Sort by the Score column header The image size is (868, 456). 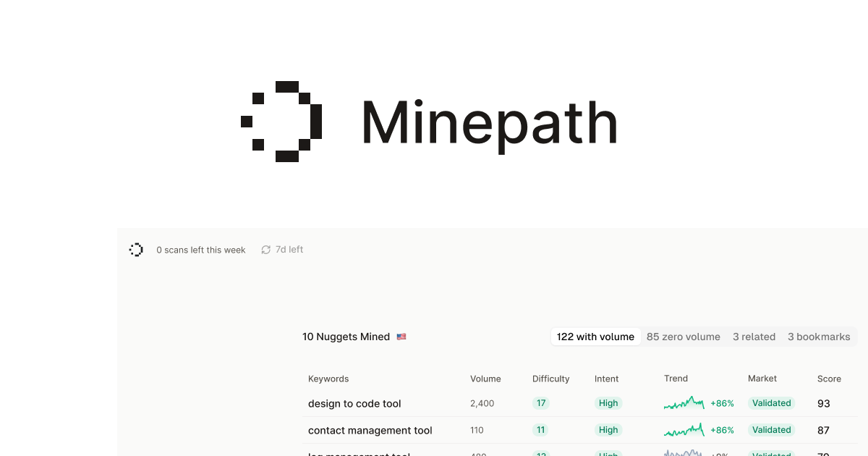(x=829, y=379)
